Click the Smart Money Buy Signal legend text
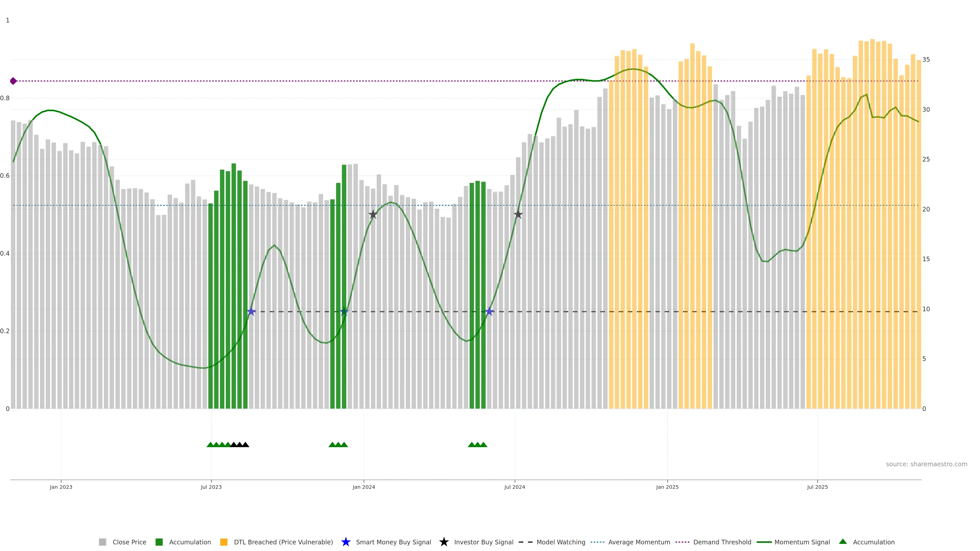Viewport: 980px width, 551px height. pyautogui.click(x=393, y=542)
